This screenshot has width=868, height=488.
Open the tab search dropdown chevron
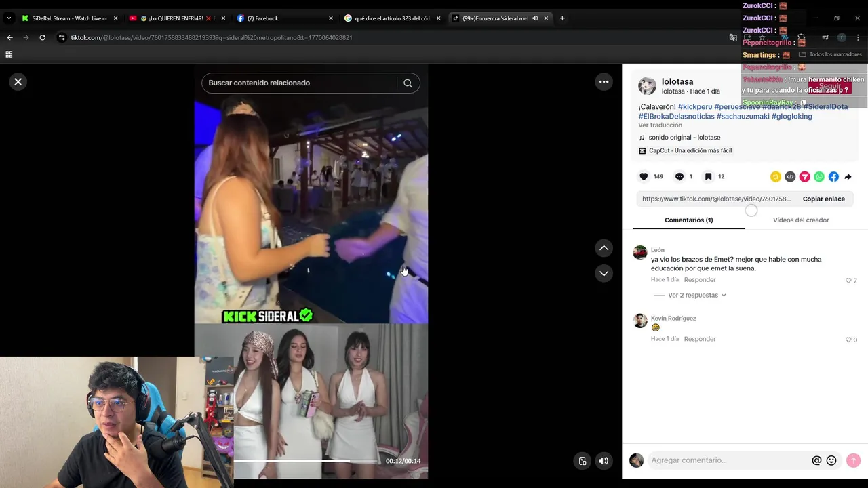point(9,18)
